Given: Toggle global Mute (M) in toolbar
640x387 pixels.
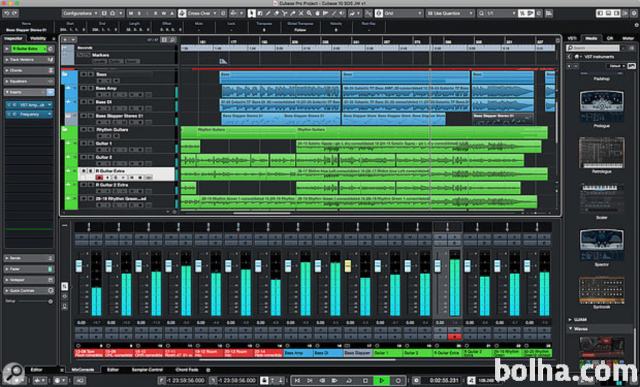Looking at the screenshot, I should [131, 13].
